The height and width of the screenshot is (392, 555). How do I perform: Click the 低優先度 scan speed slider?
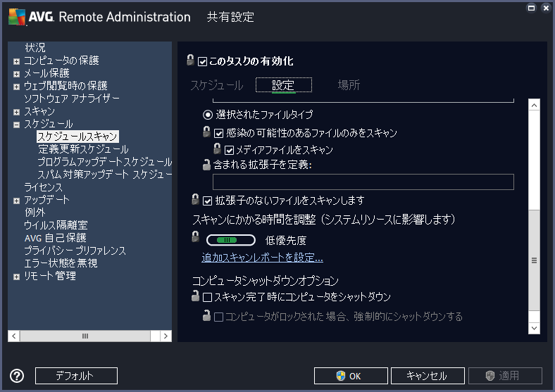(231, 240)
